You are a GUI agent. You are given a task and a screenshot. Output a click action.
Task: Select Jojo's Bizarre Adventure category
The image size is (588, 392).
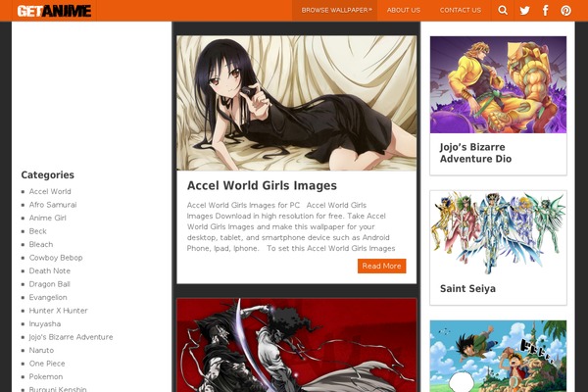(x=71, y=337)
